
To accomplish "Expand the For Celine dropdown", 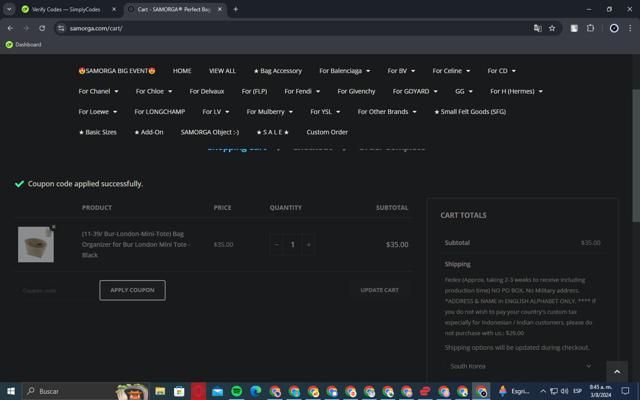I will pos(451,71).
